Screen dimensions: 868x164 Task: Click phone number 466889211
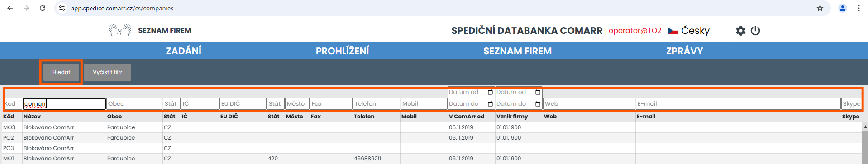367,159
